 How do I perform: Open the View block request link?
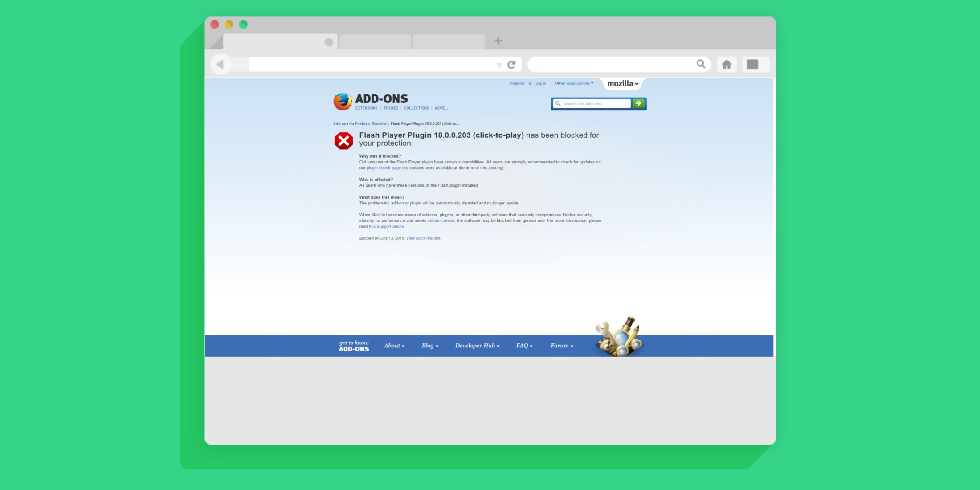423,238
